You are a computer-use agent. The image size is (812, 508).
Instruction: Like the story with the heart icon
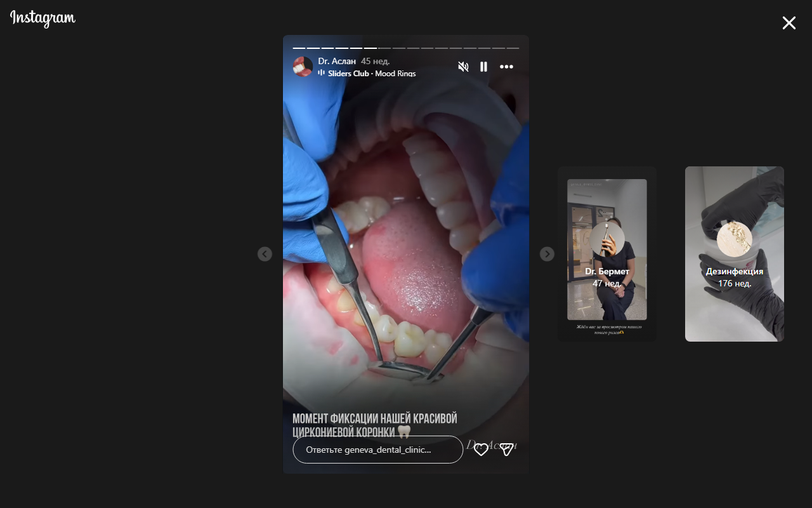point(481,450)
